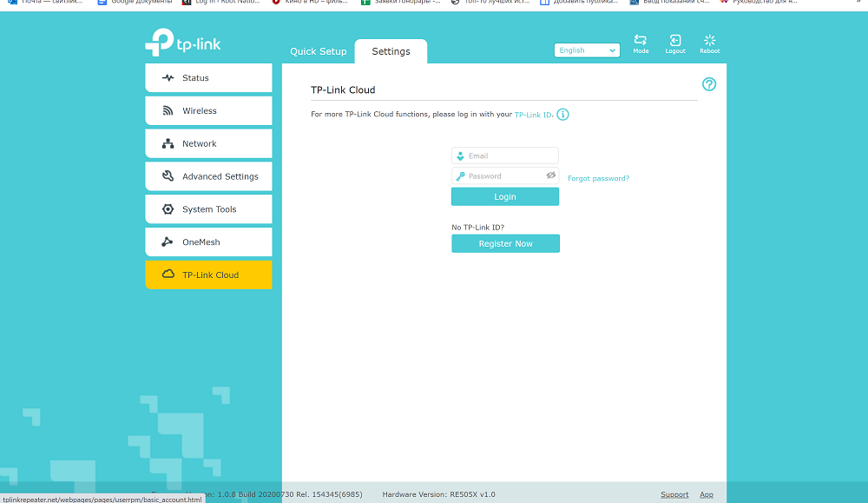Select the Settings tab
The height and width of the screenshot is (503, 868).
(391, 51)
